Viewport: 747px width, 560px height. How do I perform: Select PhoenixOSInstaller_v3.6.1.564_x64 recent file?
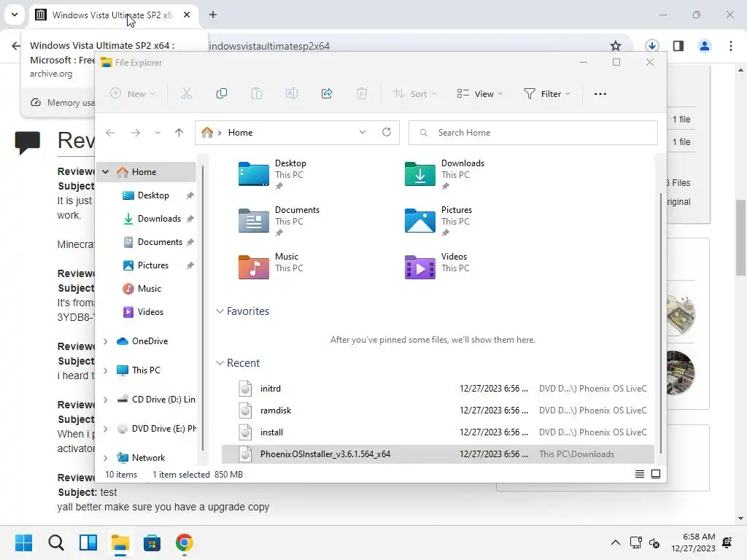pos(438,454)
